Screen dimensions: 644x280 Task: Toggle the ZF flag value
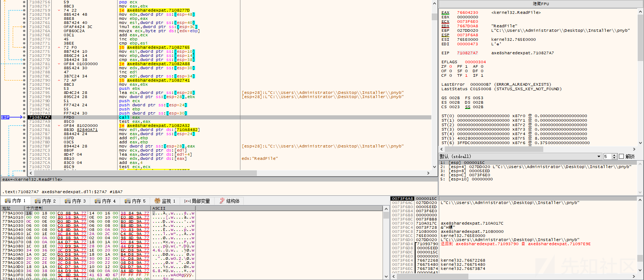[450, 66]
